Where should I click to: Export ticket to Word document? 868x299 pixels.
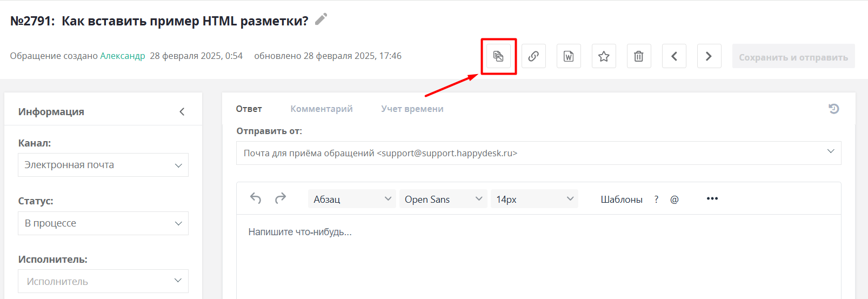(569, 56)
